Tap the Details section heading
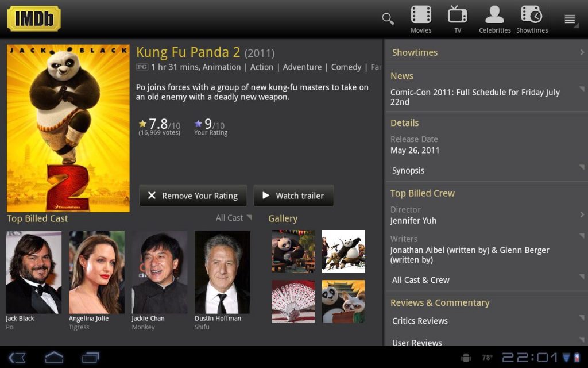The image size is (588, 368). point(405,123)
